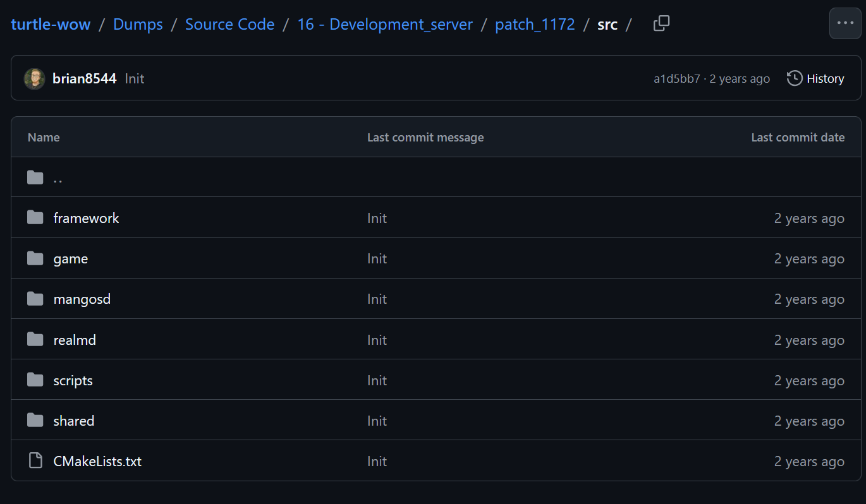Screen dimensions: 866x504
Task: Click the folder icon beside mangosd
Action: point(35,299)
